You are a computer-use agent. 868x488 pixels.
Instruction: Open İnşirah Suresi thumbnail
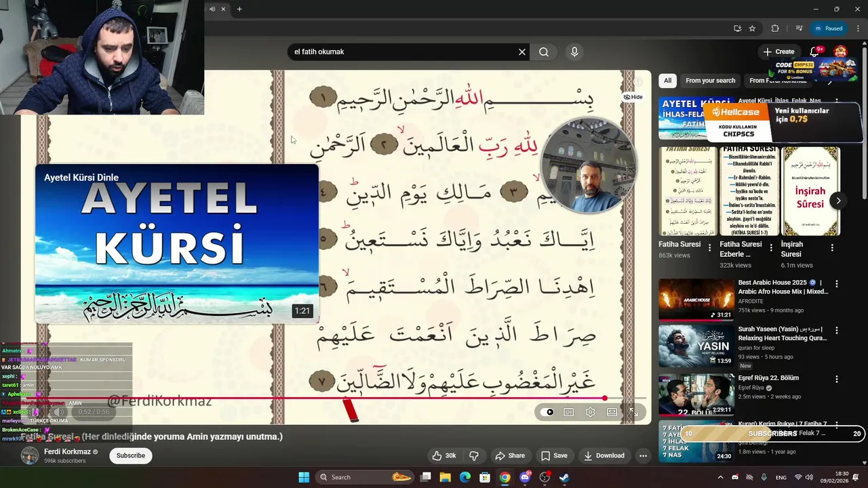click(x=810, y=191)
